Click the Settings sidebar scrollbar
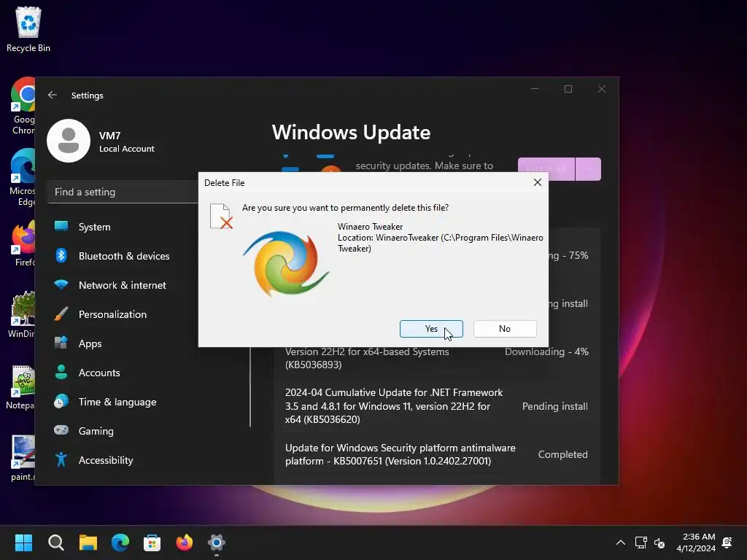Image resolution: width=747 pixels, height=560 pixels. click(250, 386)
